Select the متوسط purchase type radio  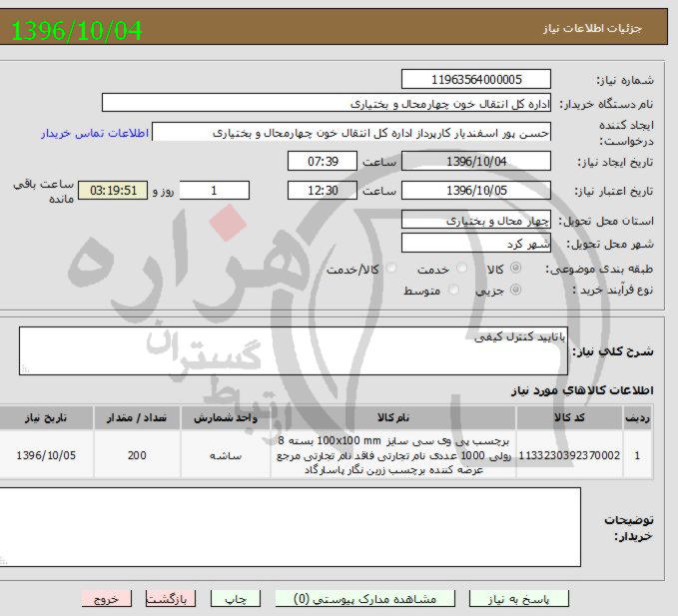[x=453, y=290]
